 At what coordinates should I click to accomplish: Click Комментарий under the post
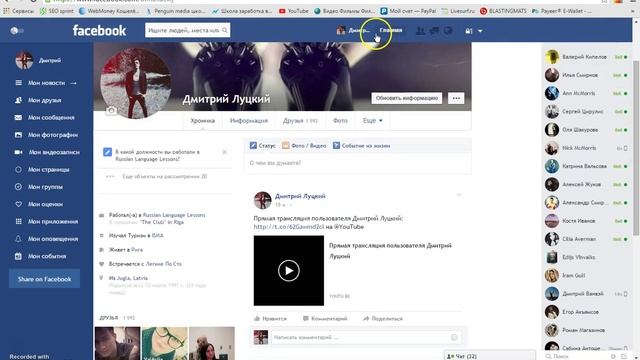pyautogui.click(x=325, y=318)
